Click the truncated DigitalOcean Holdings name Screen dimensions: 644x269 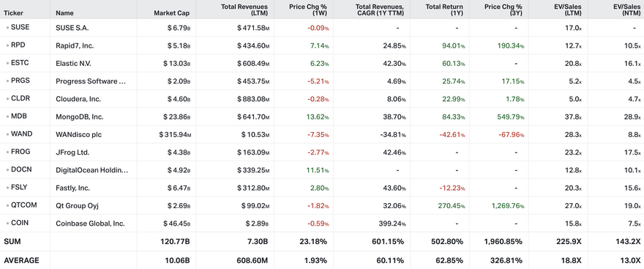coord(92,170)
